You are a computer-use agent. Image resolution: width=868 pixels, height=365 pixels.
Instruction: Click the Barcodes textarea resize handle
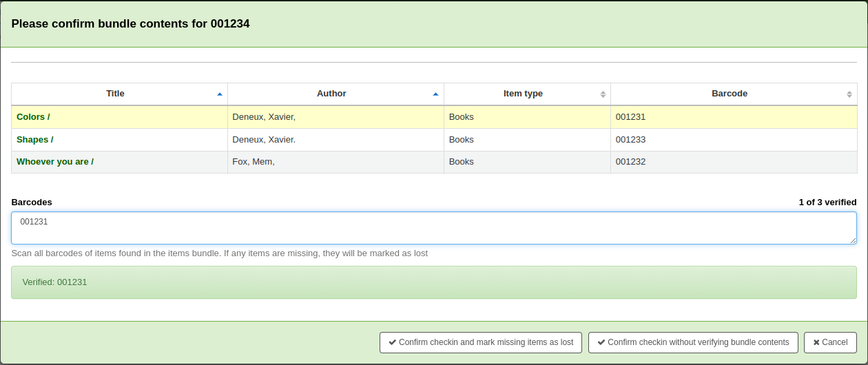pos(853,240)
